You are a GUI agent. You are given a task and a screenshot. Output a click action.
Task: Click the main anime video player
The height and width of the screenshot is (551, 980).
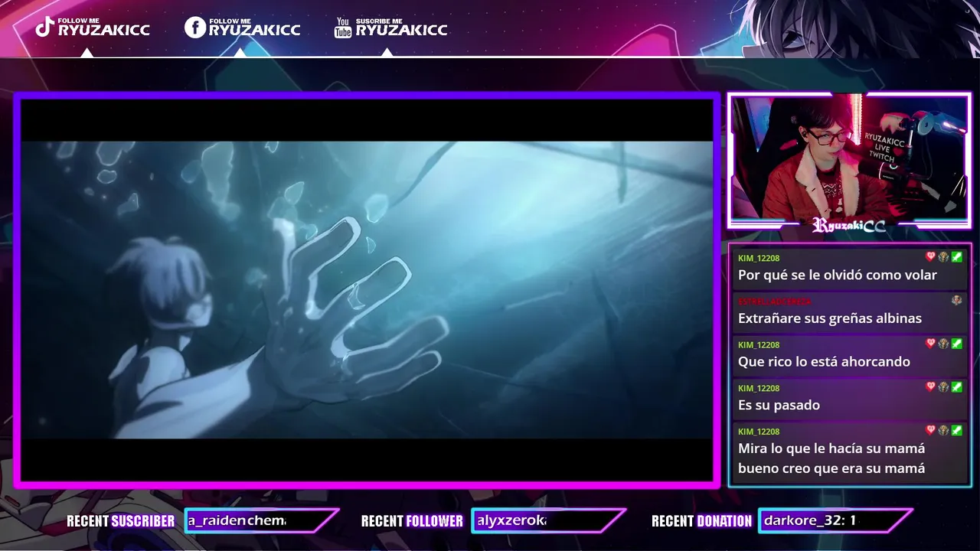click(x=367, y=289)
